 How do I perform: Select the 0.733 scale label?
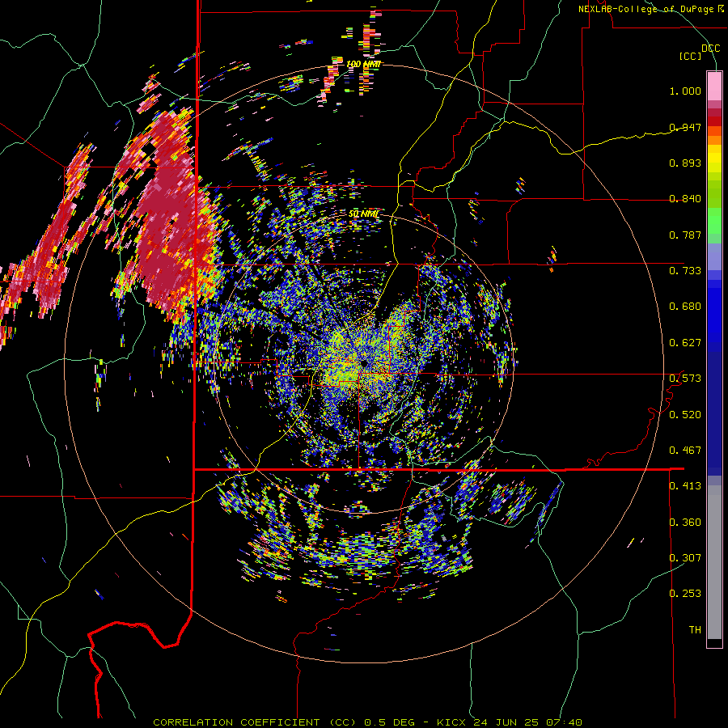[685, 271]
